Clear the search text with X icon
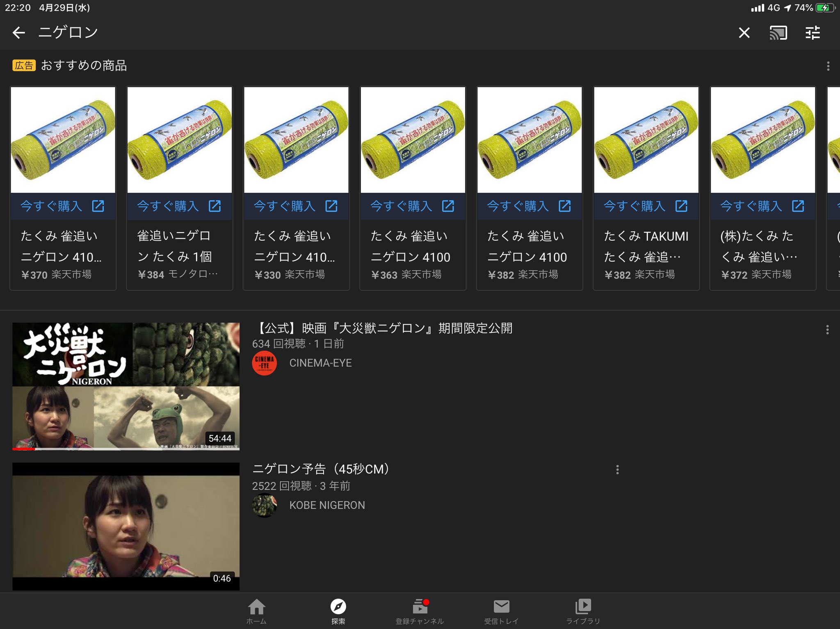Viewport: 840px width, 629px height. coord(744,33)
